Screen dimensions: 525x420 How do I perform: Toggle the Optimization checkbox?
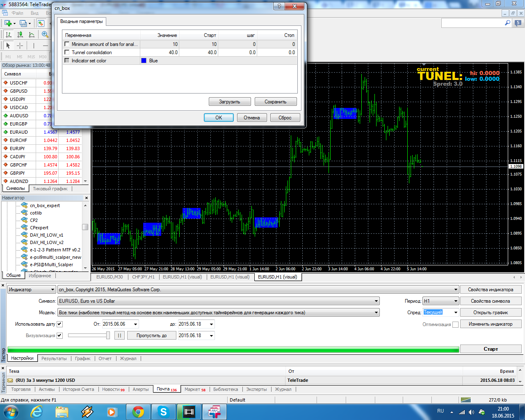pyautogui.click(x=455, y=324)
